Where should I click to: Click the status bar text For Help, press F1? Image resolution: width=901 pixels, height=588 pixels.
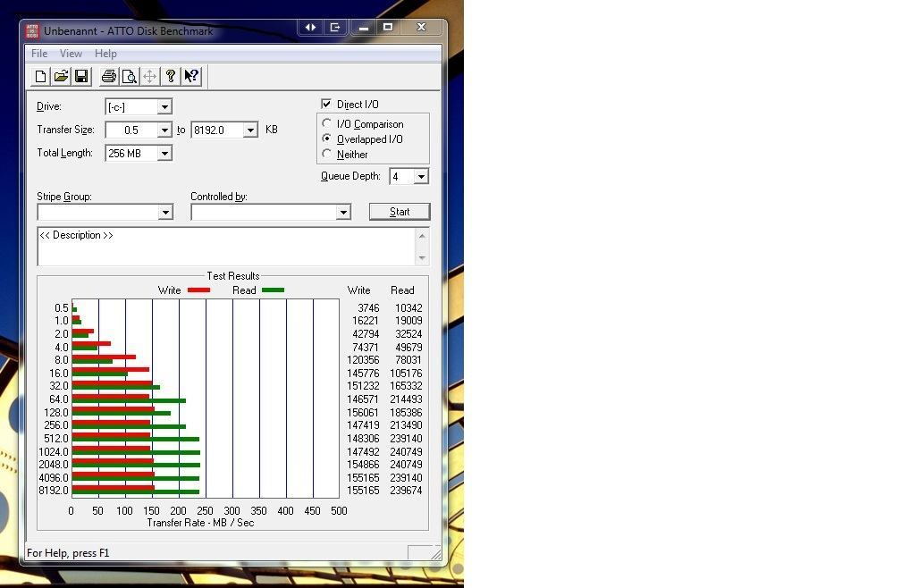pyautogui.click(x=68, y=553)
